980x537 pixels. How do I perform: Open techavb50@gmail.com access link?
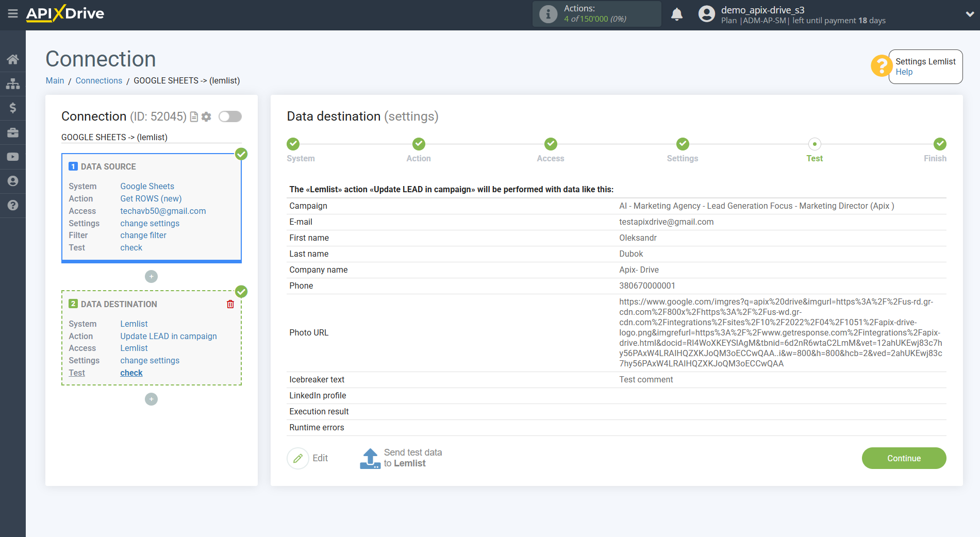pyautogui.click(x=163, y=211)
